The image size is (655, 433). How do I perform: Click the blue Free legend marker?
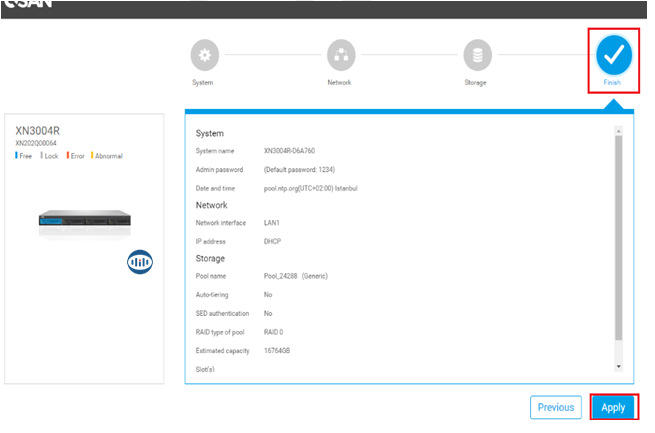(x=17, y=156)
